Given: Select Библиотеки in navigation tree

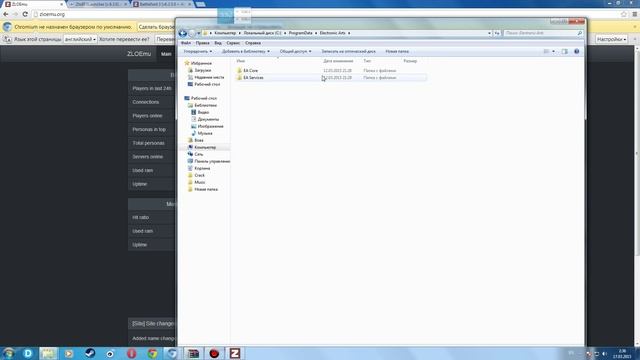Looking at the screenshot, I should click(x=206, y=105).
